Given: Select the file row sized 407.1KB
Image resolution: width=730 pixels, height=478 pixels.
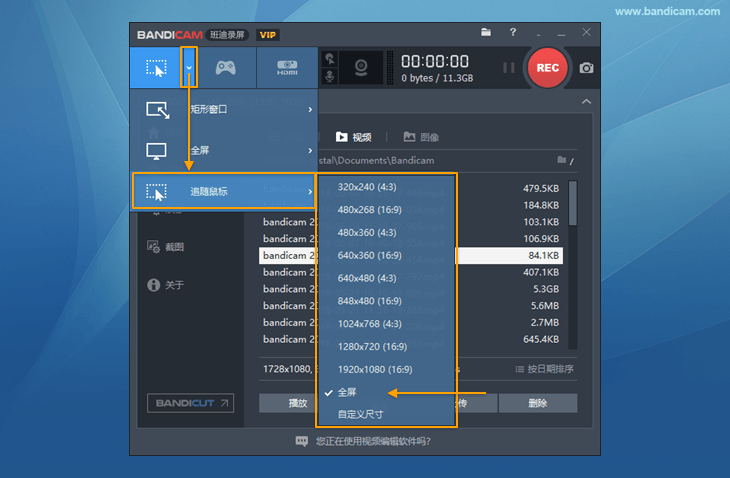Looking at the screenshot, I should (x=411, y=272).
